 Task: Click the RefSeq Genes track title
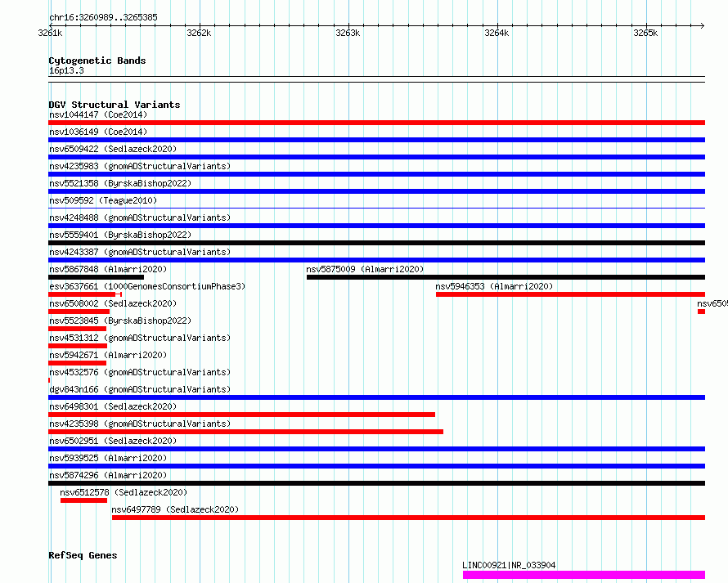(83, 556)
